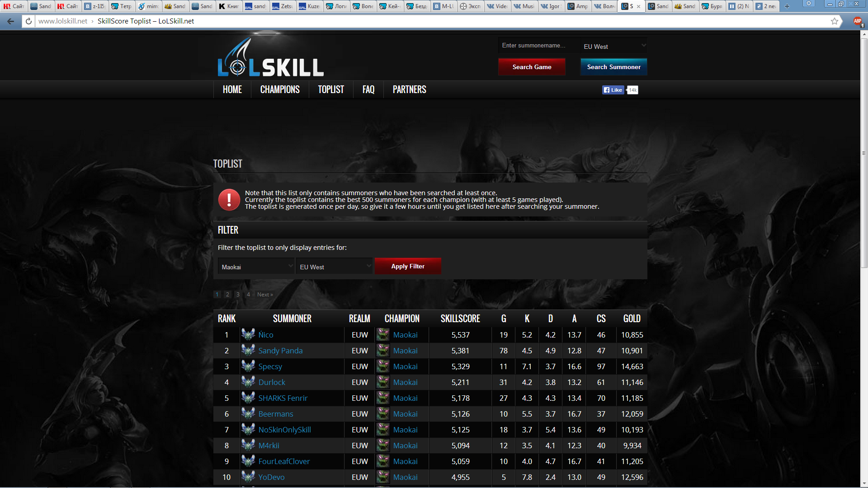This screenshot has height=488, width=868.
Task: Click the Next » pagination link
Action: coord(265,294)
